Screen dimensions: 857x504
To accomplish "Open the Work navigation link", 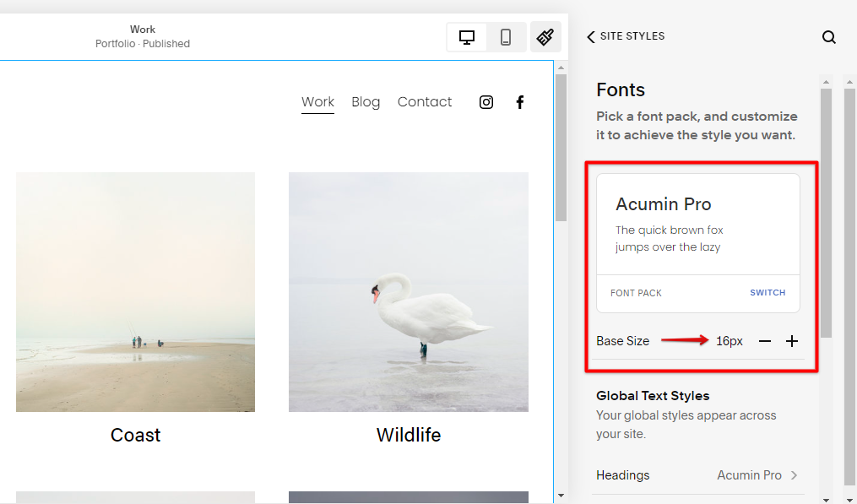I will coord(317,102).
